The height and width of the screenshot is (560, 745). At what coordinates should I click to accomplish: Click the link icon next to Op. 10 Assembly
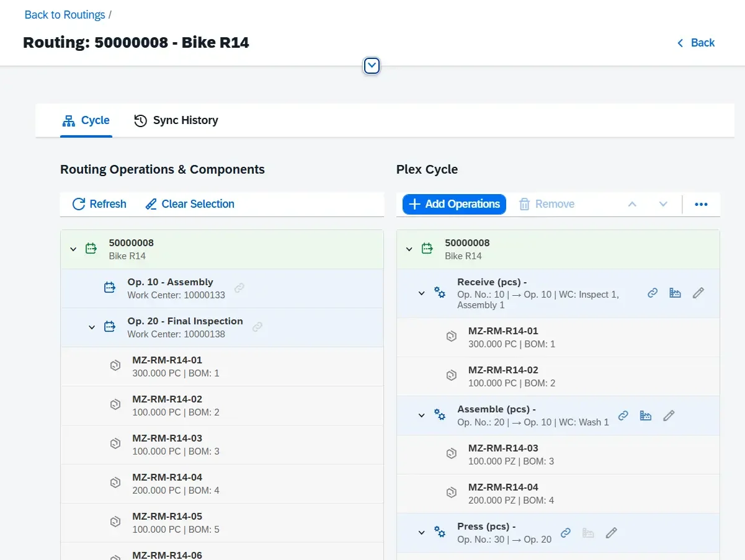point(239,288)
